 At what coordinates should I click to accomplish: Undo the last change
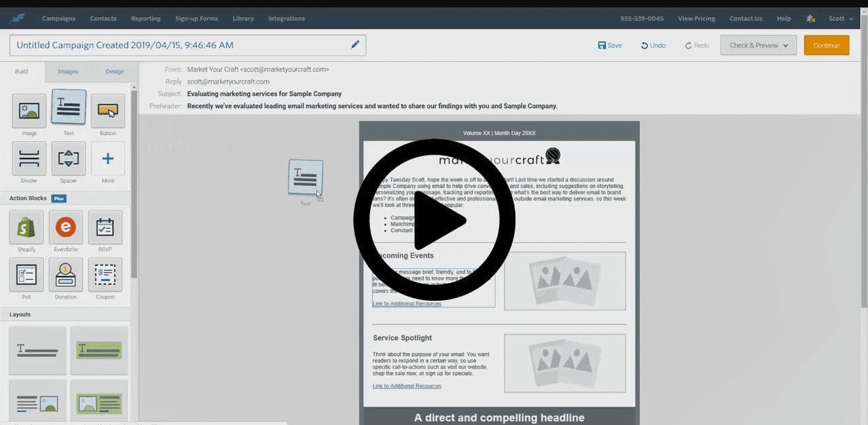[x=652, y=45]
